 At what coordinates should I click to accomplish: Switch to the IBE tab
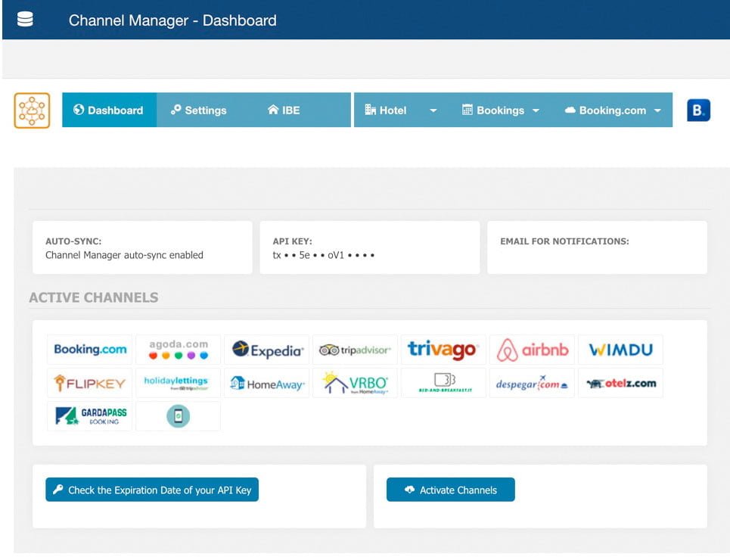pos(284,110)
